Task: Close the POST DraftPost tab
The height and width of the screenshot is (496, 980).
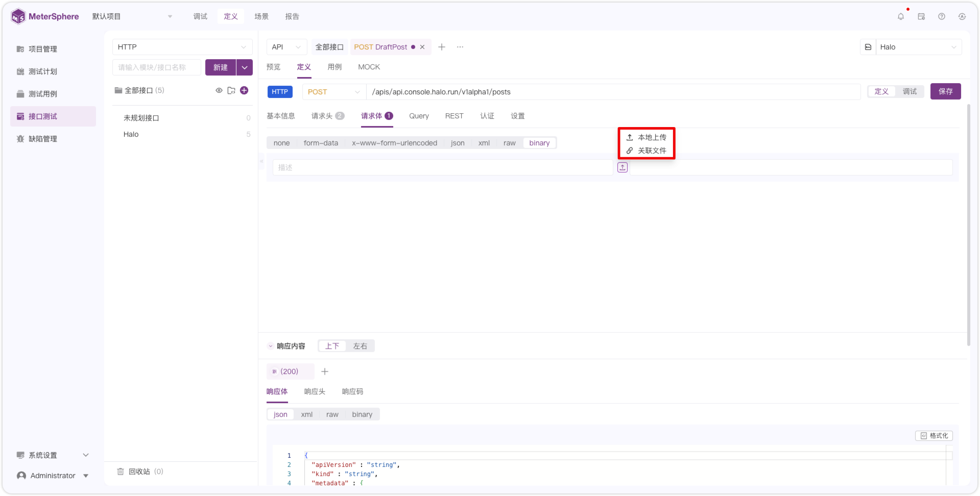Action: [x=422, y=47]
